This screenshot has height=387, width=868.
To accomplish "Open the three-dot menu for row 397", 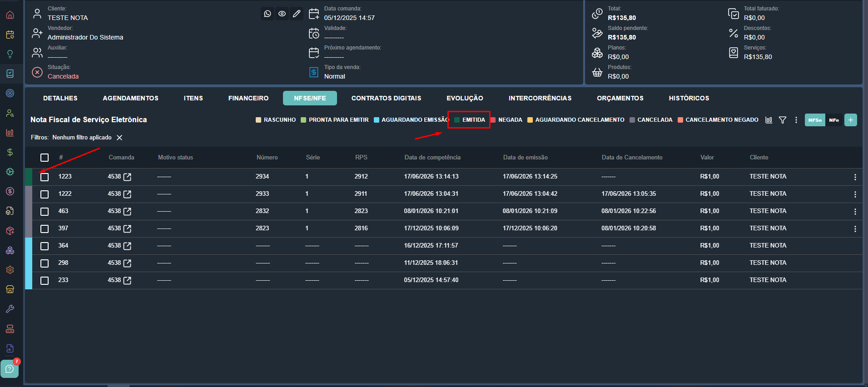I will point(855,228).
